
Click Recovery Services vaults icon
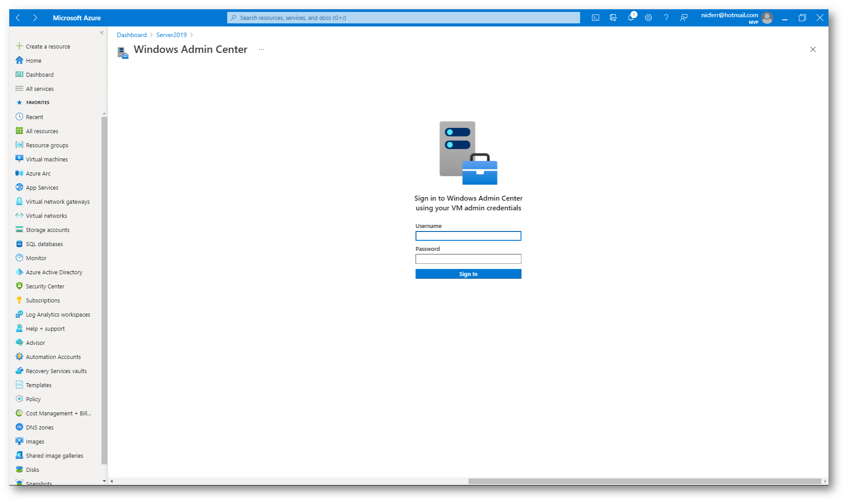[19, 371]
